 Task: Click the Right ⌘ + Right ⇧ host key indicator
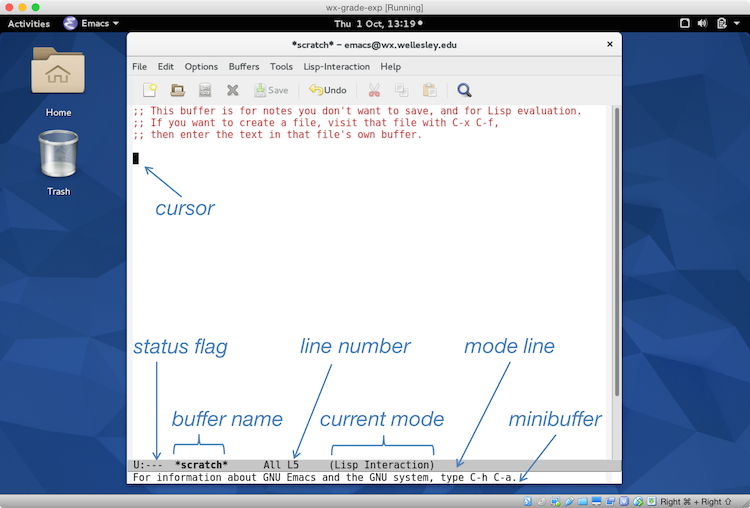tap(695, 501)
